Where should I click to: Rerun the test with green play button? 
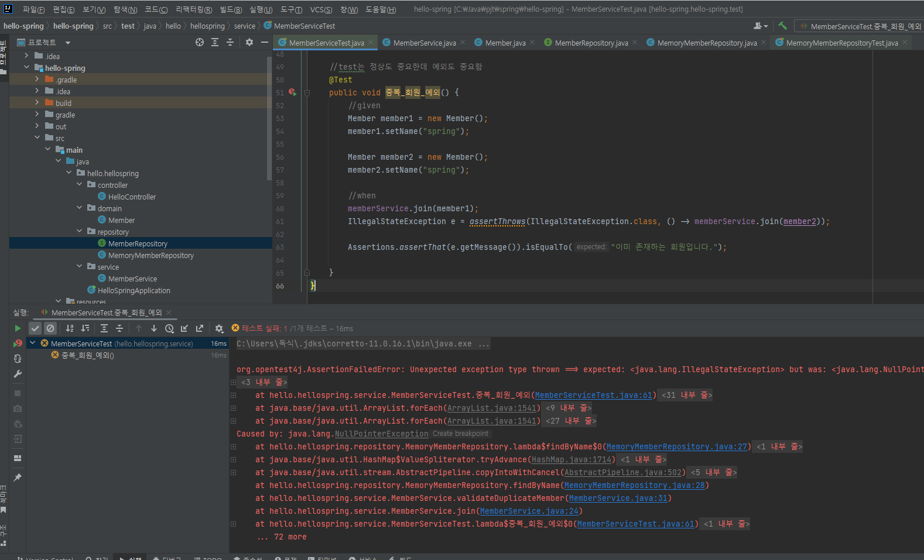tap(18, 328)
